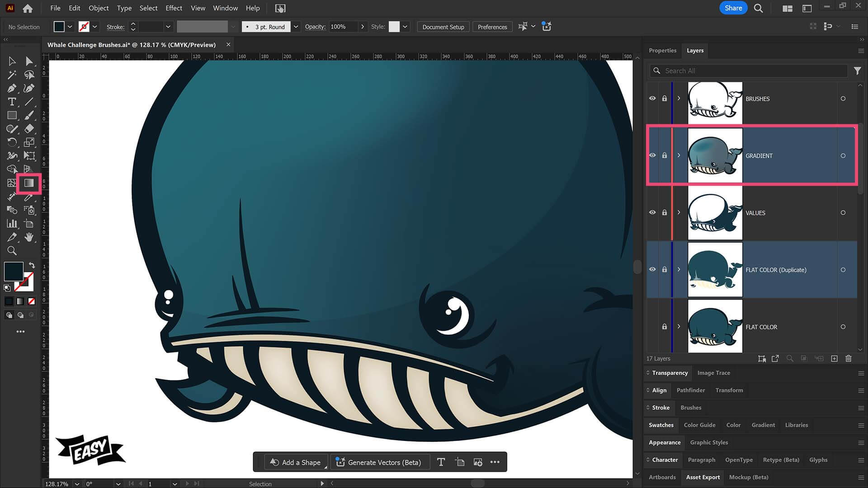Viewport: 868px width, 488px height.
Task: Open Preferences button
Action: click(492, 27)
